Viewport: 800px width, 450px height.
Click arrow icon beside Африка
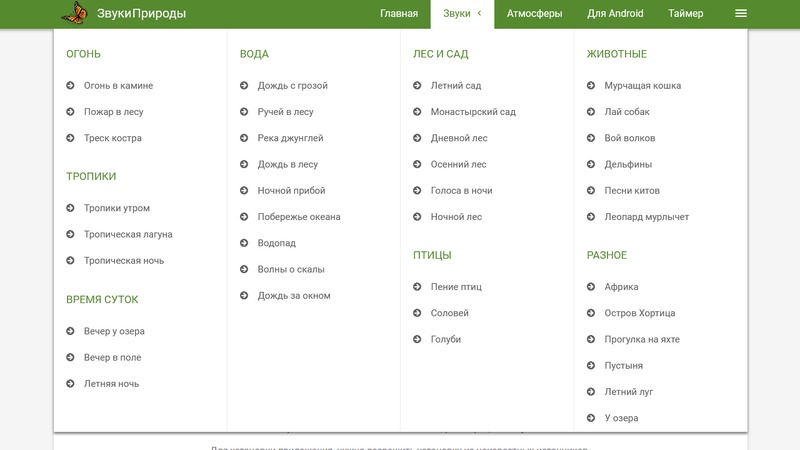click(592, 287)
